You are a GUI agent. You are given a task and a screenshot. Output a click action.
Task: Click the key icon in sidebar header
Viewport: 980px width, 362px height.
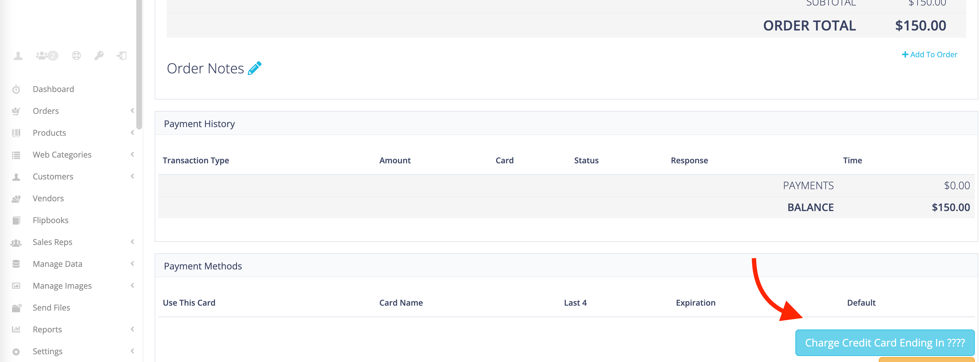point(99,56)
